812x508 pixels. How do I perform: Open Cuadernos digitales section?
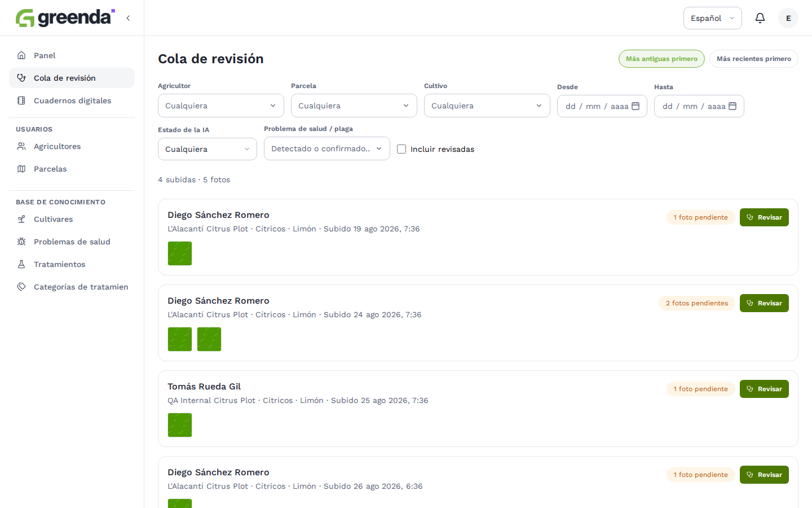pos(72,100)
